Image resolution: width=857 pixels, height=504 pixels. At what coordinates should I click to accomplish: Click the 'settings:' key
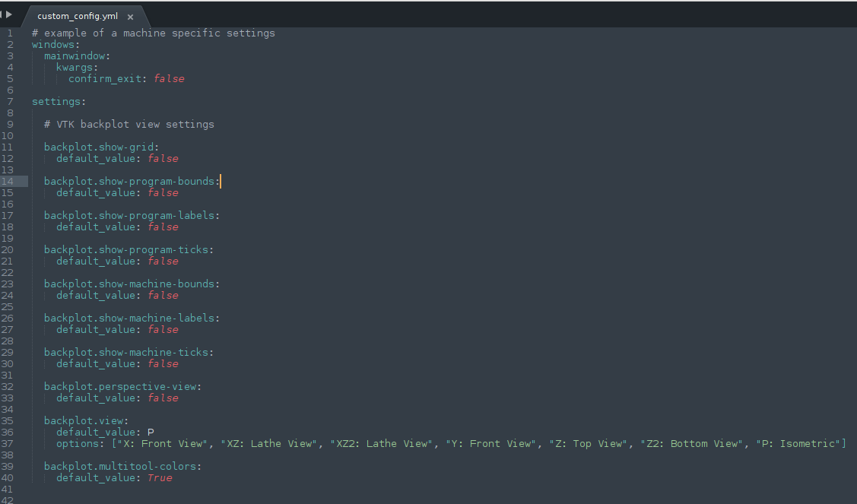(59, 102)
